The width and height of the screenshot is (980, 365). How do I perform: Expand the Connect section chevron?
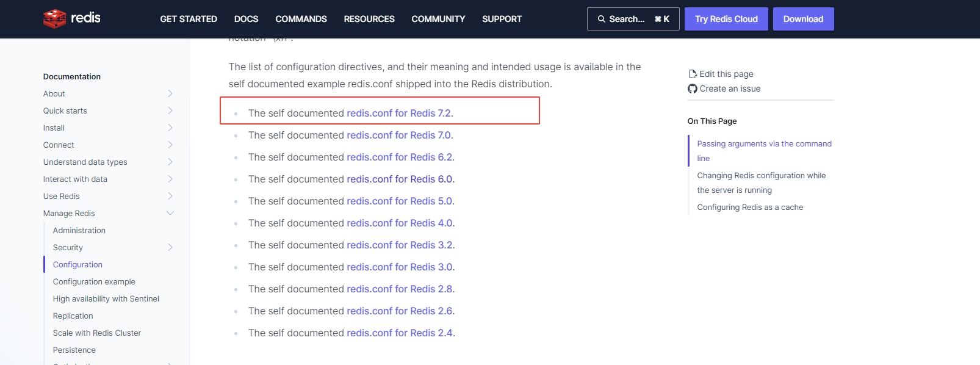point(170,145)
